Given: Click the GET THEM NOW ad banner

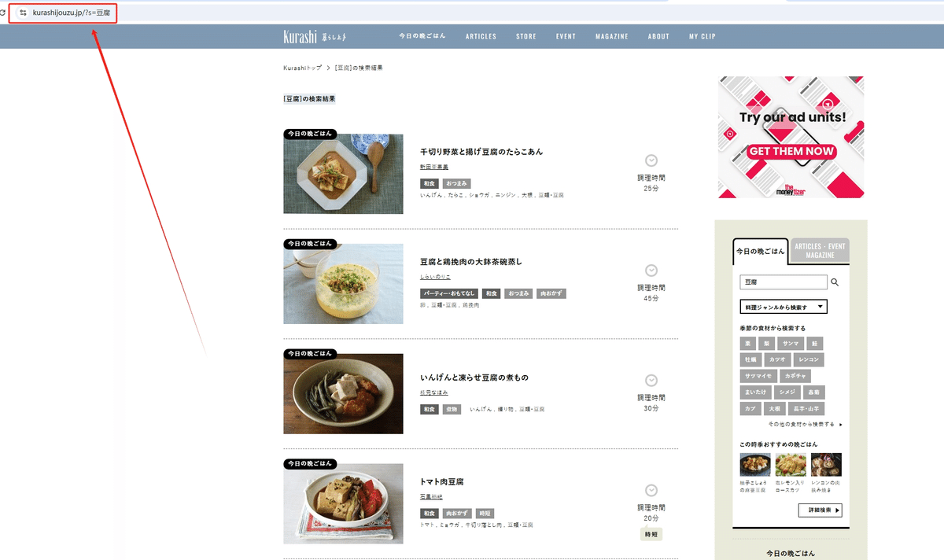Looking at the screenshot, I should click(791, 137).
